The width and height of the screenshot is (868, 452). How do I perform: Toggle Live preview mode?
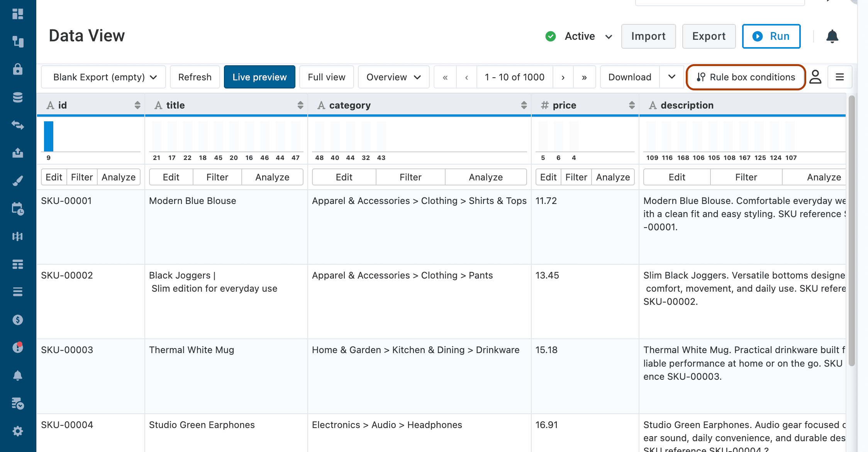click(259, 77)
